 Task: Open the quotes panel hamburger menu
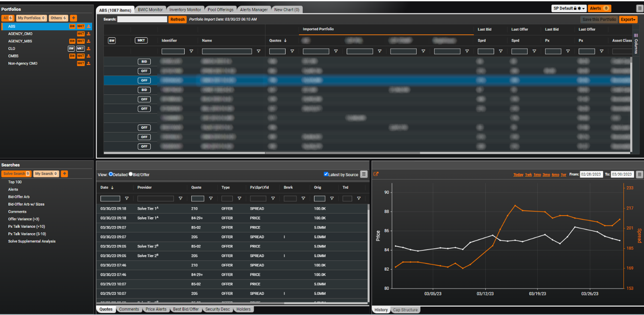tap(364, 174)
